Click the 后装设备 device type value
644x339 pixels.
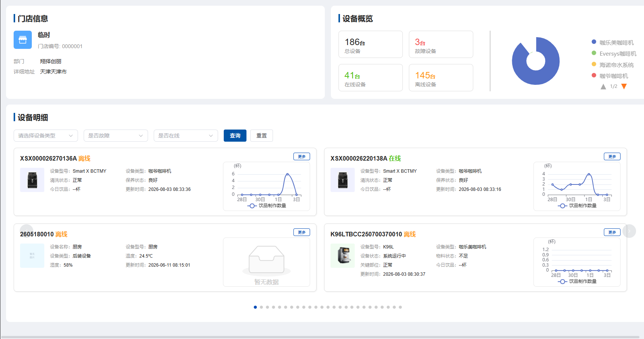(82, 256)
